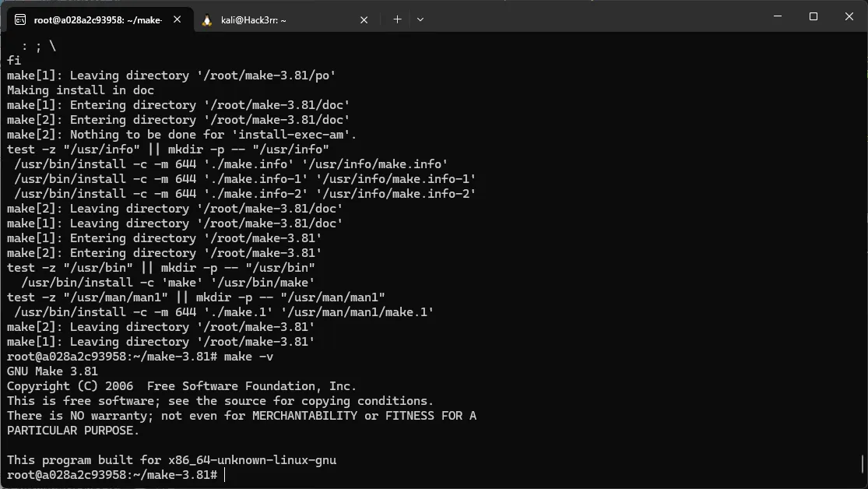Close the kali@Hack3rr terminal tab
The height and width of the screenshot is (489, 868).
tap(364, 20)
